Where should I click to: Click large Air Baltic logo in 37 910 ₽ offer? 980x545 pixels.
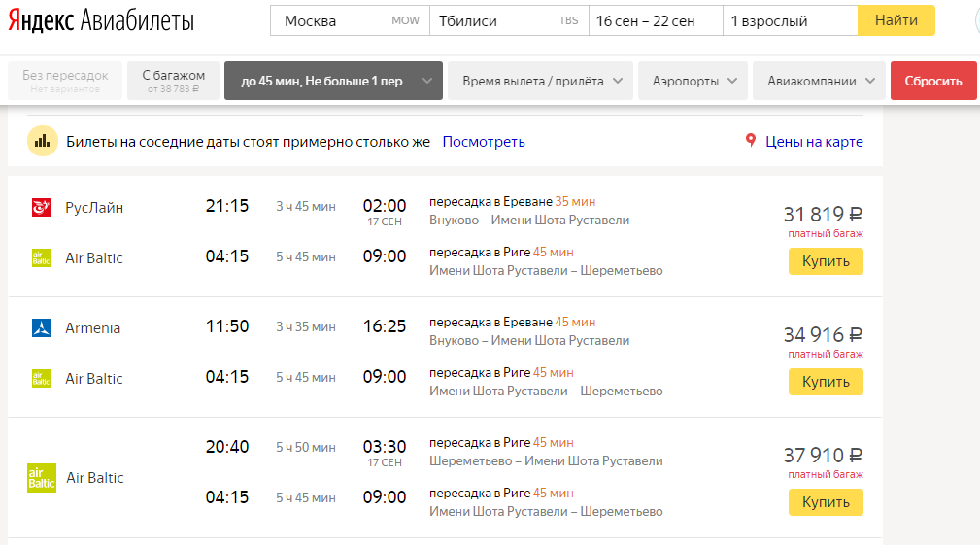(42, 478)
